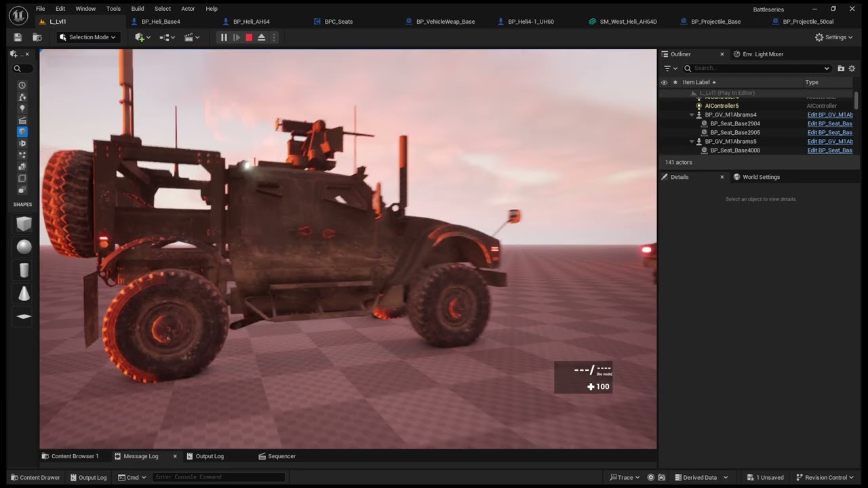Select the Cinematic category clapperboard icon
This screenshot has width=868, height=488.
tap(22, 120)
